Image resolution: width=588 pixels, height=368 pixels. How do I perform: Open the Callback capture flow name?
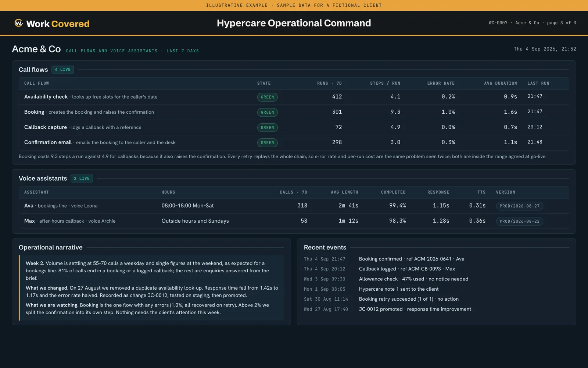(46, 127)
